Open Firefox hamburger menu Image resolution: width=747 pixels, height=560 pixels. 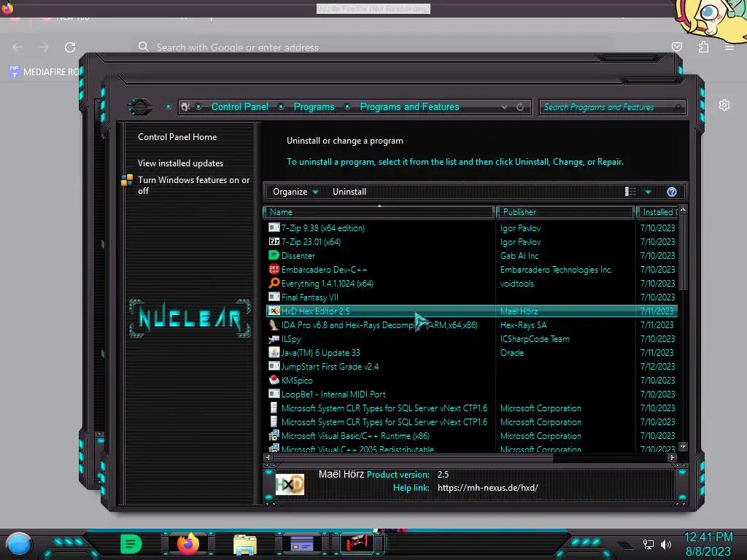pos(729,47)
